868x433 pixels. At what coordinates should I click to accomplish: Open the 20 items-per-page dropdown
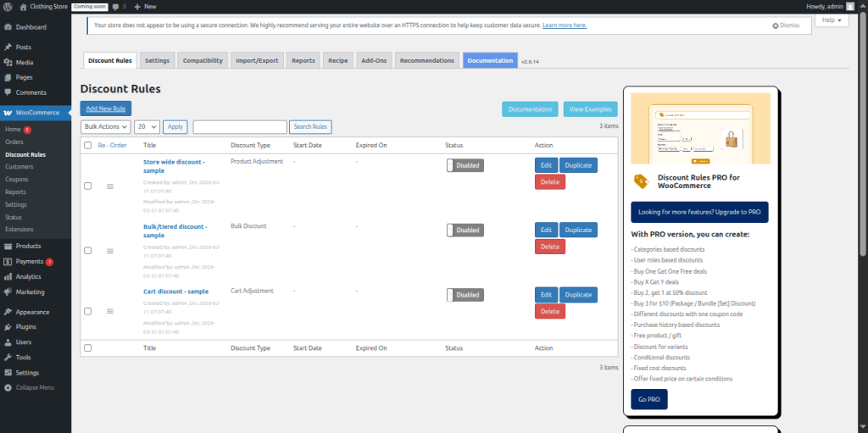click(x=147, y=127)
